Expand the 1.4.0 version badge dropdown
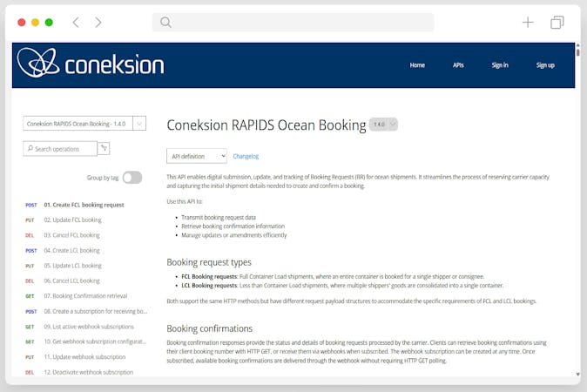 pyautogui.click(x=383, y=125)
